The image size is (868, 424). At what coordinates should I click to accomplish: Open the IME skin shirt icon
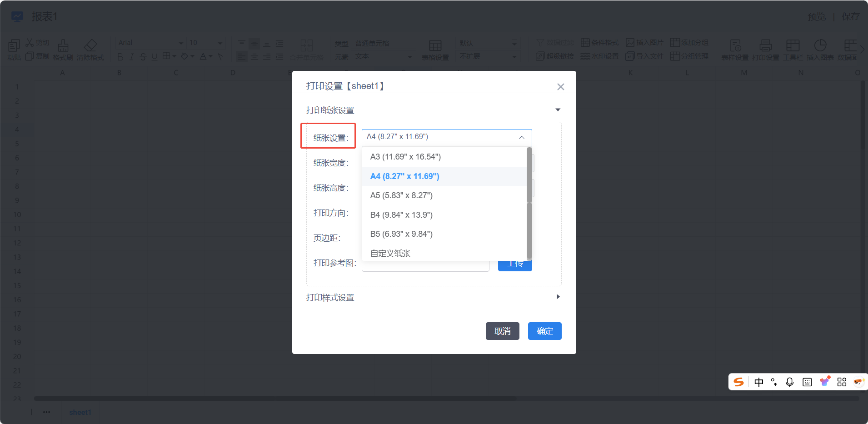click(x=824, y=382)
